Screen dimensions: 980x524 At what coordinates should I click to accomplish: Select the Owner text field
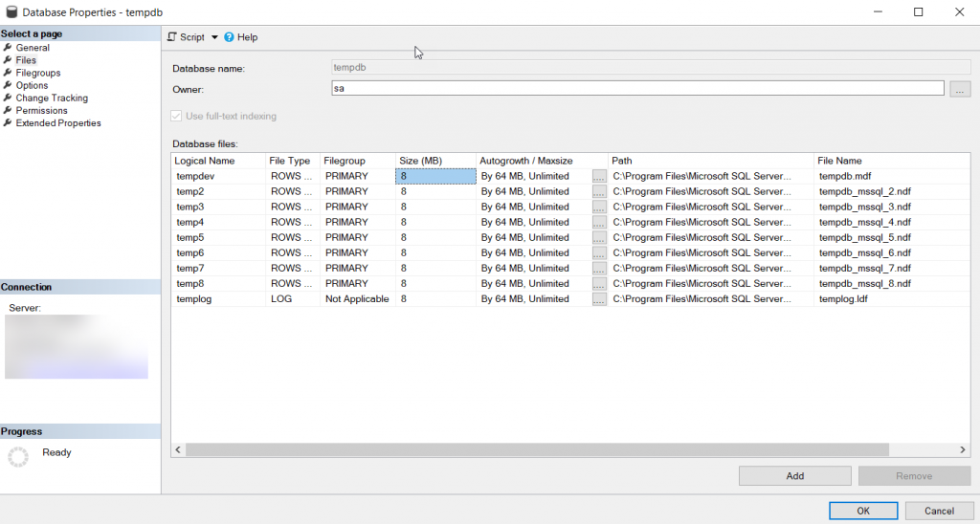click(x=637, y=89)
